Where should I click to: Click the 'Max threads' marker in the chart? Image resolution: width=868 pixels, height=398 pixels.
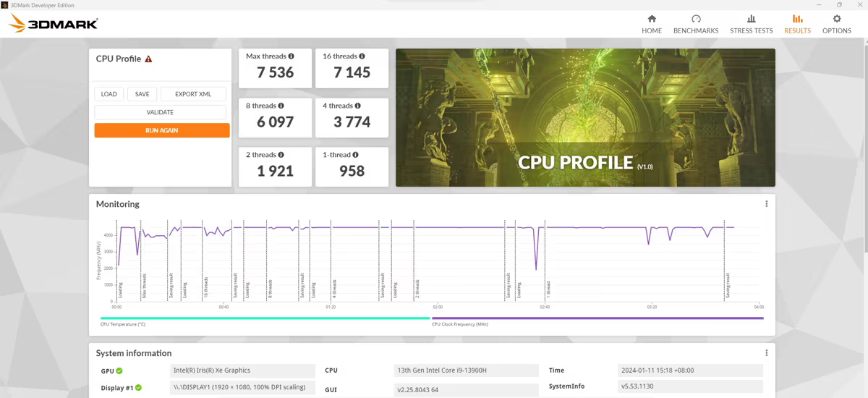click(144, 285)
